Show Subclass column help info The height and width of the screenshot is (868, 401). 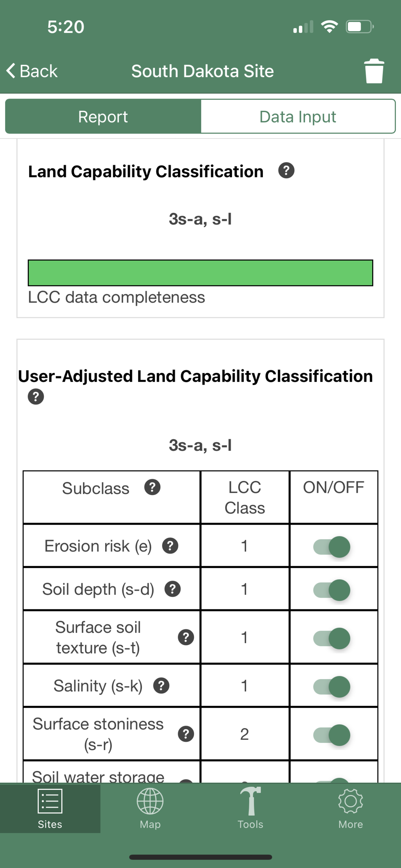coord(152,487)
